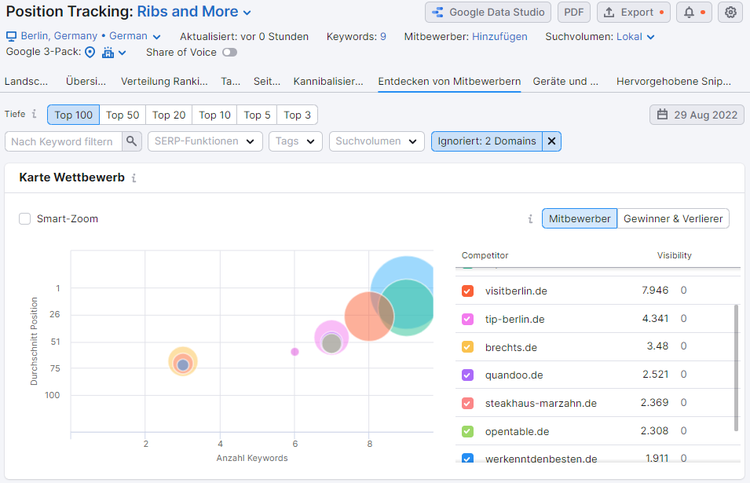
Task: Click the competitor list scrollbar
Action: pos(736,368)
